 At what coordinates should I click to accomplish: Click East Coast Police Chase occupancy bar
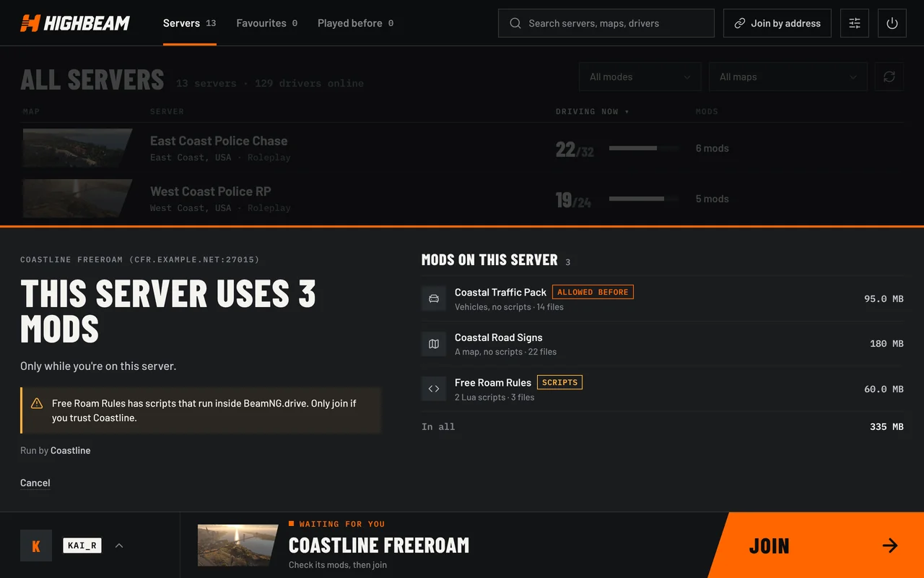(644, 148)
